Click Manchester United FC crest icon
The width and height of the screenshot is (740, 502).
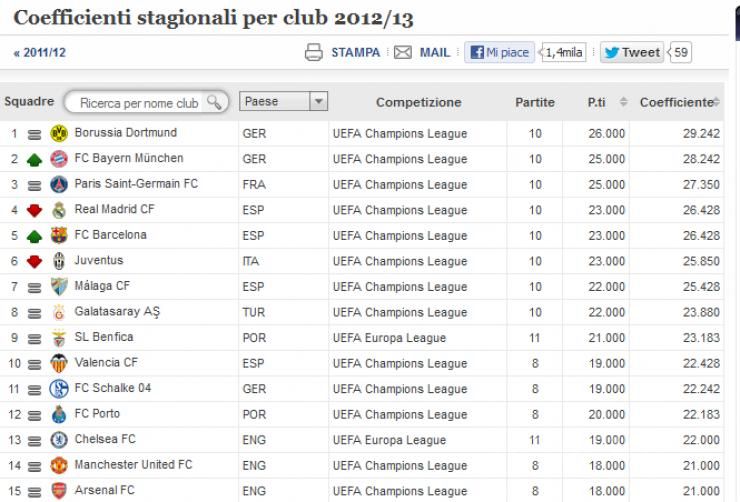point(59,466)
